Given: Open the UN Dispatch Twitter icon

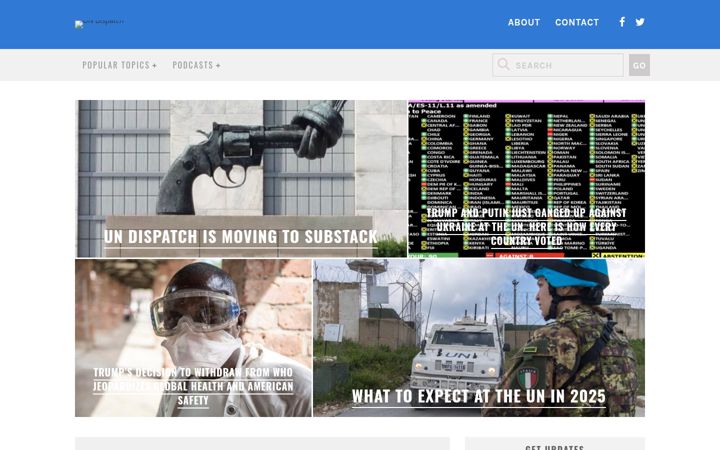Looking at the screenshot, I should coord(640,22).
